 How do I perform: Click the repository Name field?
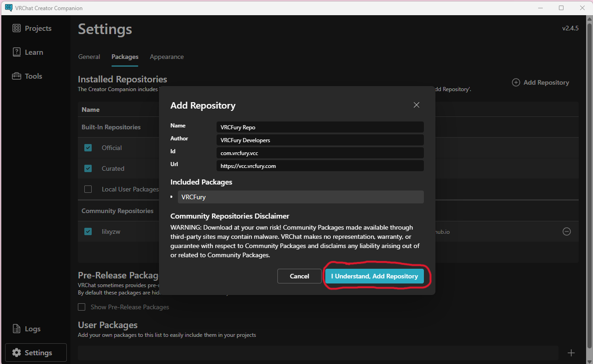click(320, 127)
